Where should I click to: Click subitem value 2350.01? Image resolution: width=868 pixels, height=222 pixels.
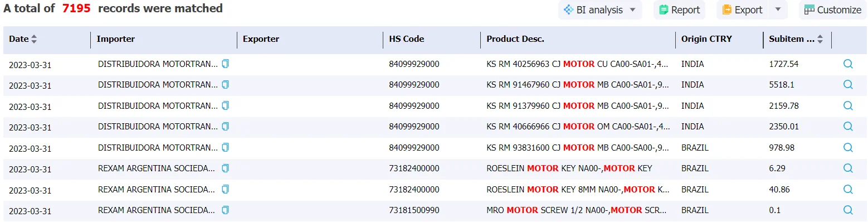click(784, 127)
